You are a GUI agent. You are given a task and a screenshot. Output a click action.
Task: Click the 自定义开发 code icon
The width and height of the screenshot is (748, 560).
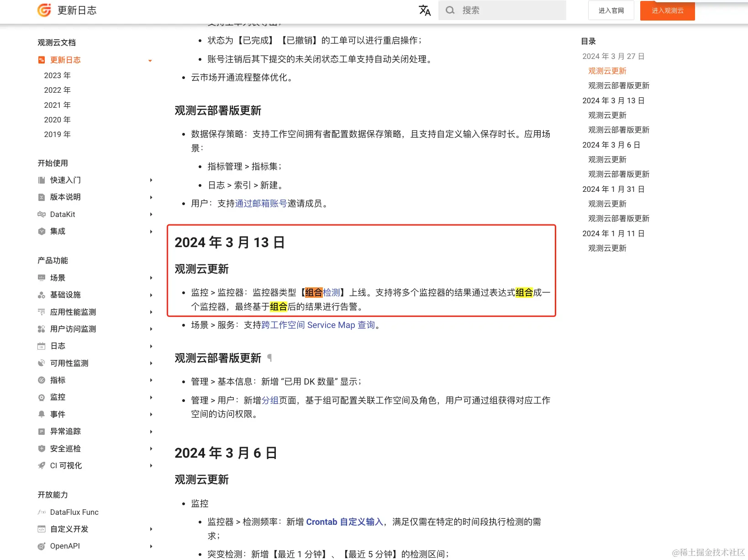click(x=42, y=529)
